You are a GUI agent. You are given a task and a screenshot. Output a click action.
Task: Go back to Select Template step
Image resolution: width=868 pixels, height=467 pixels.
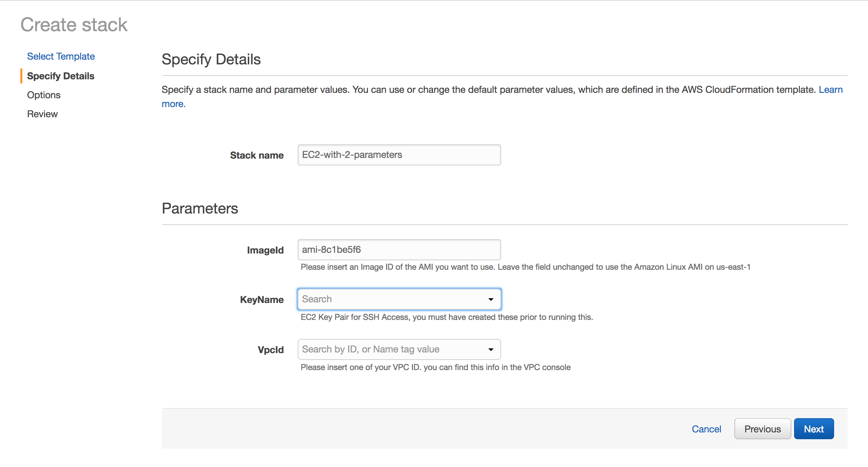(x=61, y=56)
